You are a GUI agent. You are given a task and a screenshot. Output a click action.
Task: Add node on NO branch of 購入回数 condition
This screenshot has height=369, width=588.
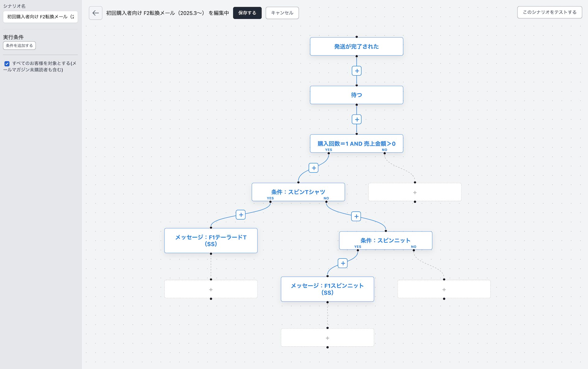(415, 192)
